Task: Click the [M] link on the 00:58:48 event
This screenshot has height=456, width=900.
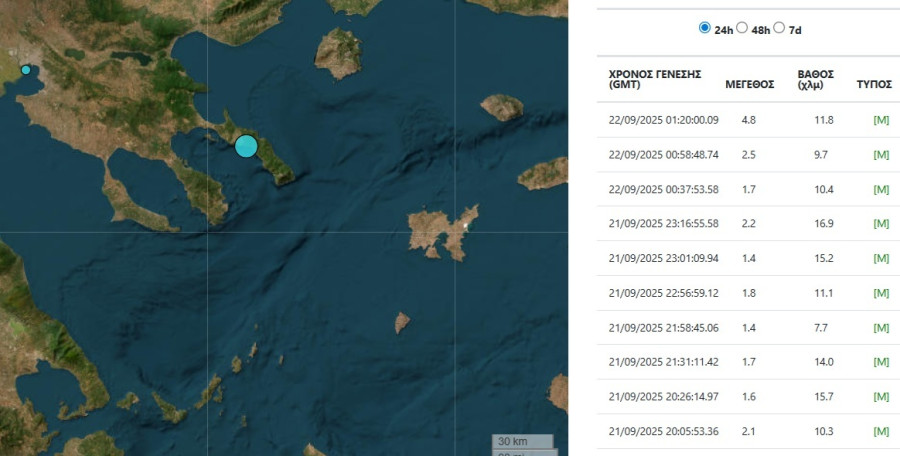Action: coord(881,155)
